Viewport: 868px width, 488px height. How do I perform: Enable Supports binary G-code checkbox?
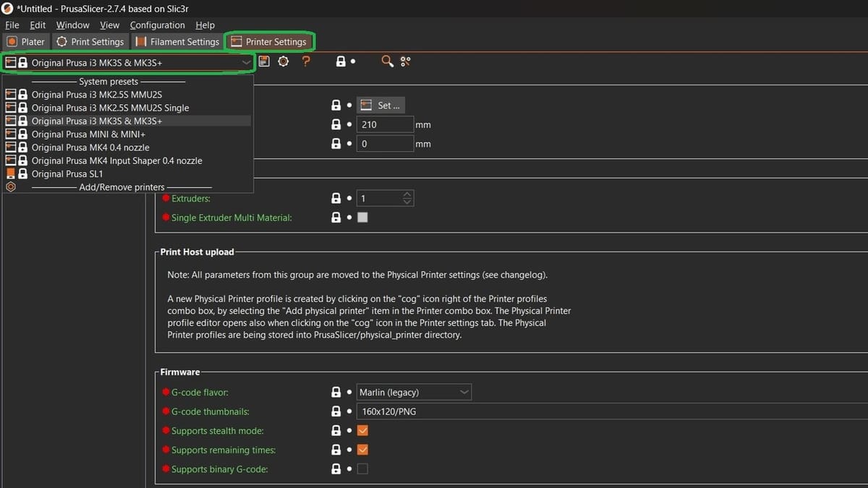362,469
